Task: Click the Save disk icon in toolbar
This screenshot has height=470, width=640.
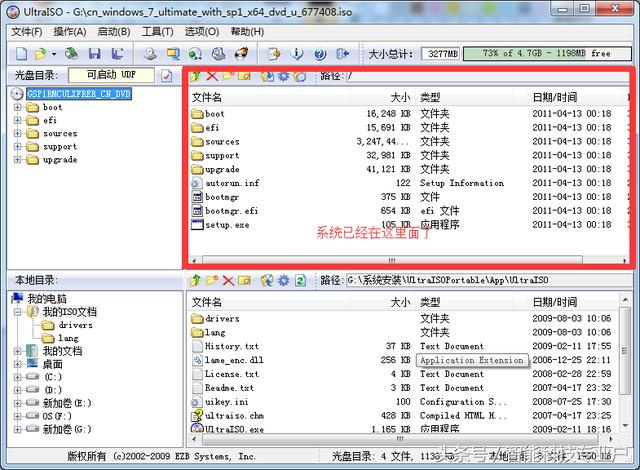Action: (94, 53)
